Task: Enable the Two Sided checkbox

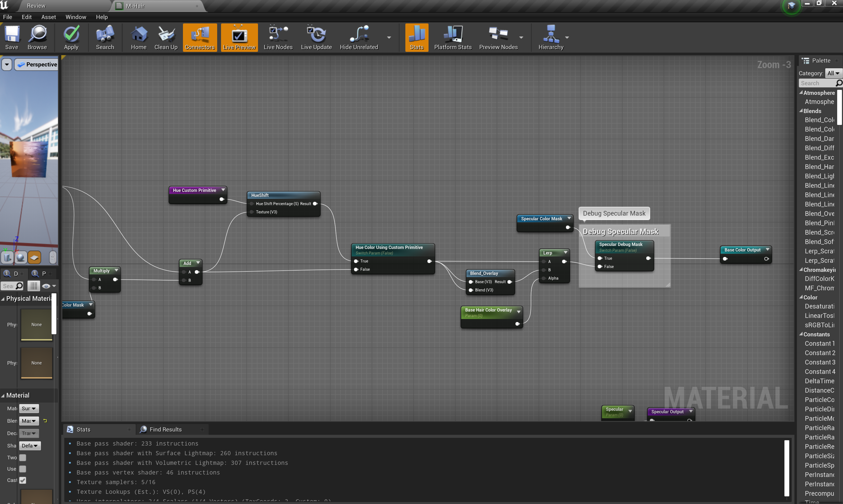Action: pyautogui.click(x=22, y=458)
